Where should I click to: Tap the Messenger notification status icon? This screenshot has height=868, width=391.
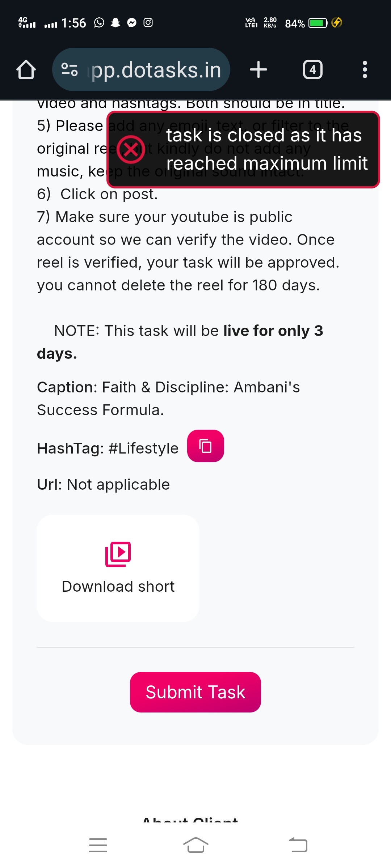(x=132, y=23)
